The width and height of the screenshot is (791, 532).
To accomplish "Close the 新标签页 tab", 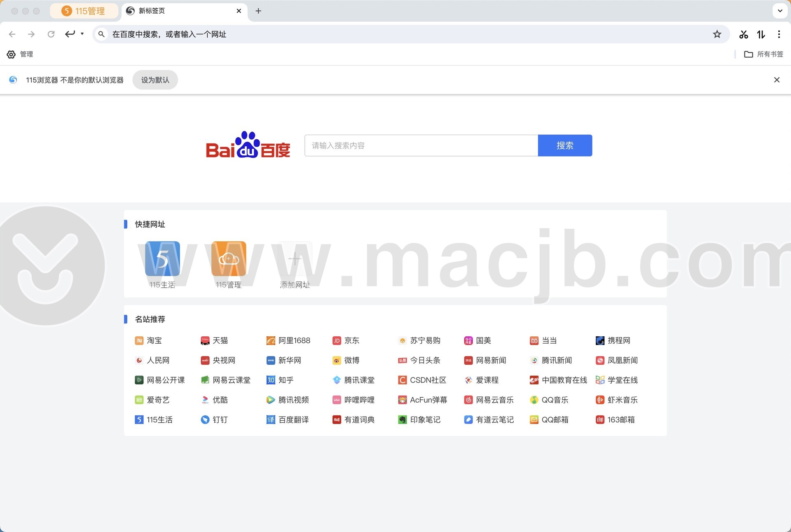I will (x=239, y=11).
